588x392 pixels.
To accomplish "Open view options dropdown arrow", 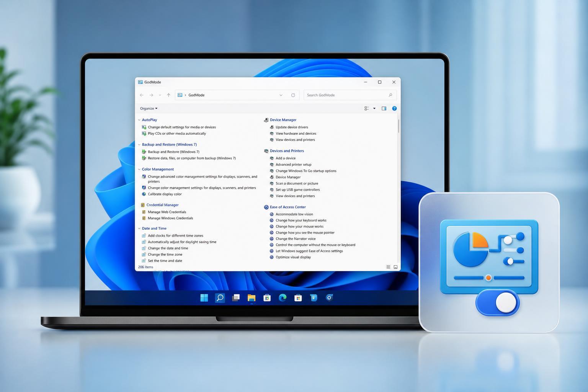I will click(x=374, y=108).
